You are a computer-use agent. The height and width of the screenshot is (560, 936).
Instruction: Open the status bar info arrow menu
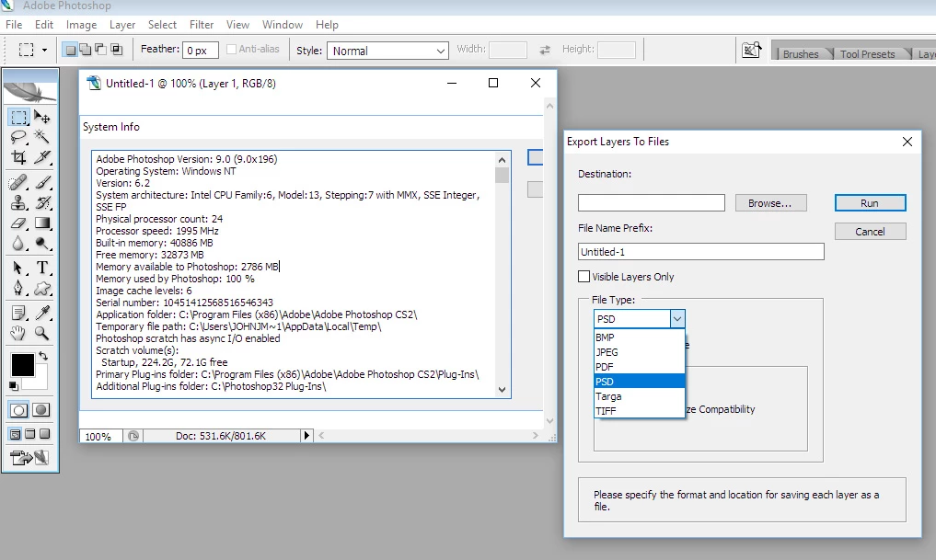[x=306, y=435]
